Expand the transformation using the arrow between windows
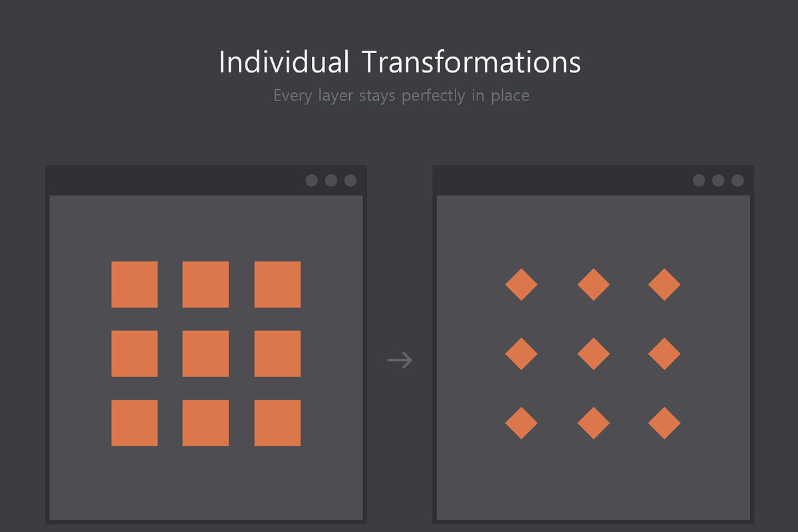 click(x=399, y=360)
